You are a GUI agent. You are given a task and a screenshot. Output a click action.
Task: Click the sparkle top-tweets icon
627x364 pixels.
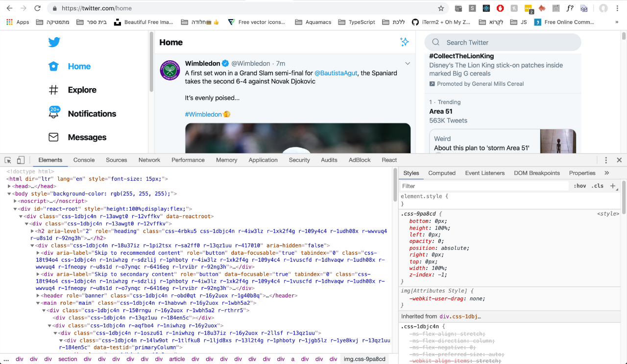[404, 42]
